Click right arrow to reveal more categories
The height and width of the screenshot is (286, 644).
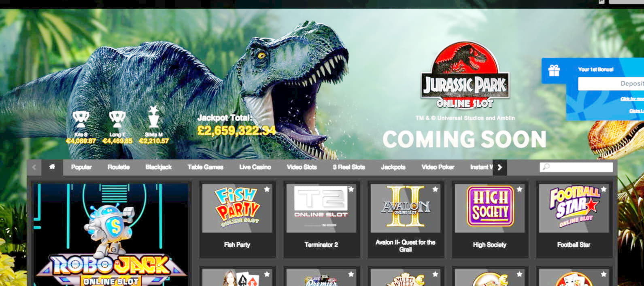pyautogui.click(x=500, y=167)
